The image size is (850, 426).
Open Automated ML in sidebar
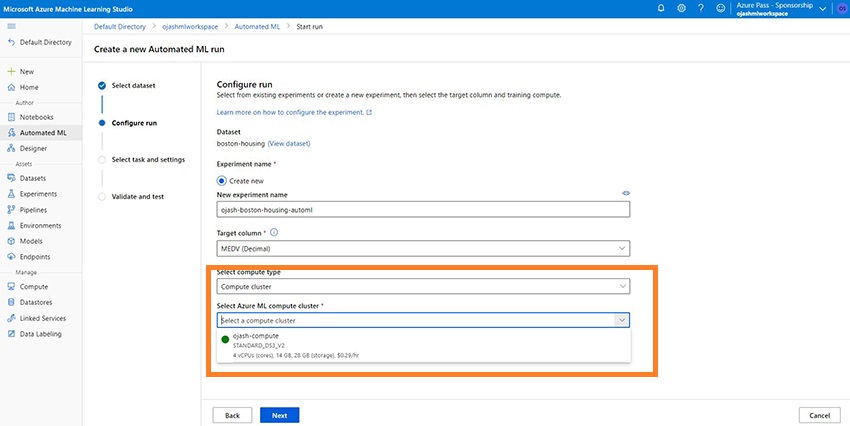tap(43, 132)
